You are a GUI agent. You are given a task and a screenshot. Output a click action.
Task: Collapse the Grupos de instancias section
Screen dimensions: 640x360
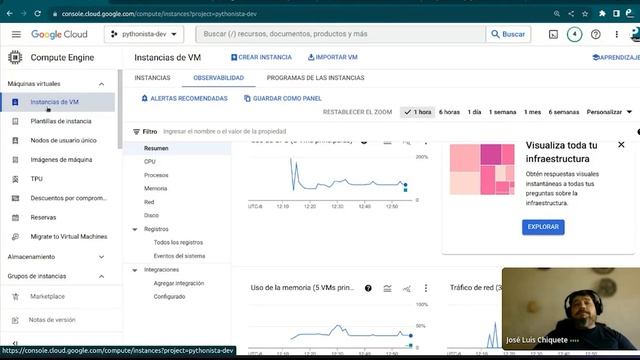point(101,276)
